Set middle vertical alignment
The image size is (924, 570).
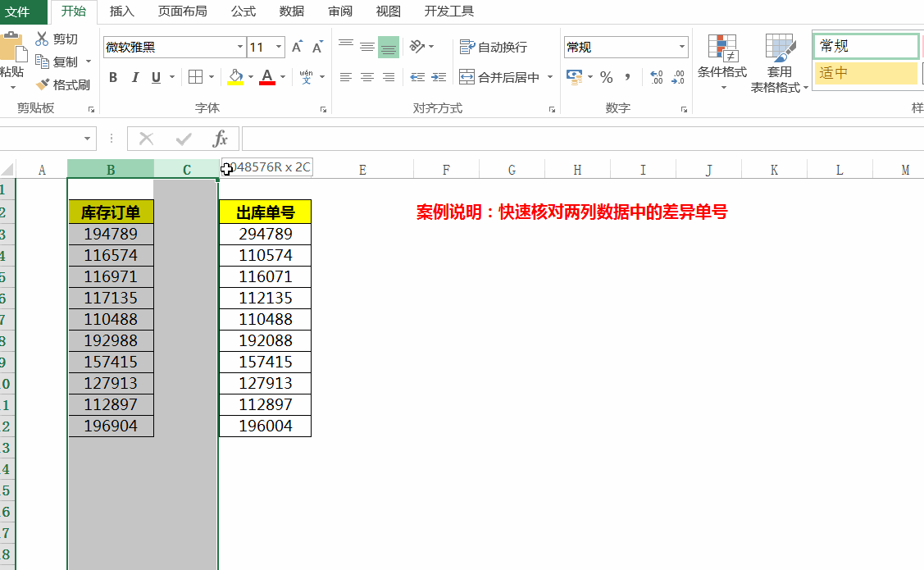point(367,47)
